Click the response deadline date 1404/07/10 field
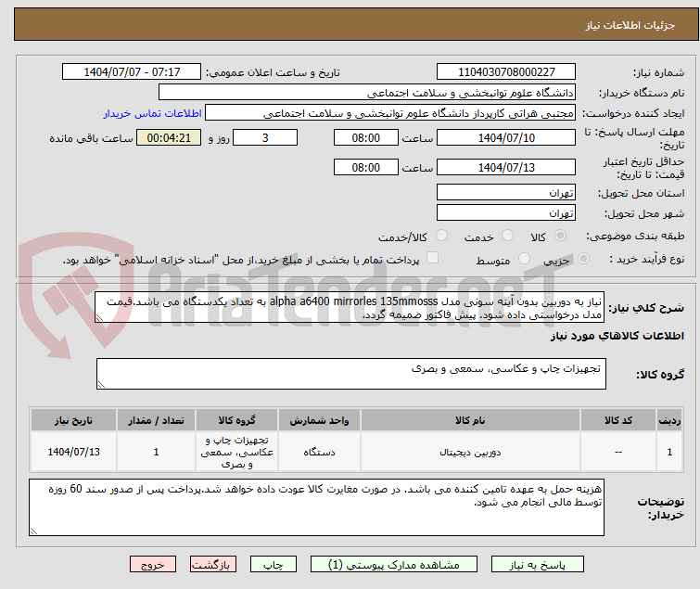The image size is (700, 589). (x=506, y=137)
